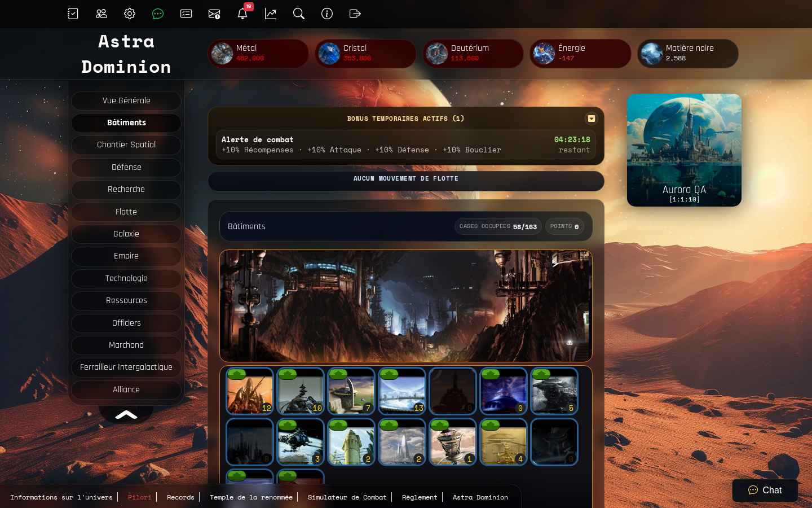812x508 pixels.
Task: Open the Records link
Action: [x=180, y=497]
